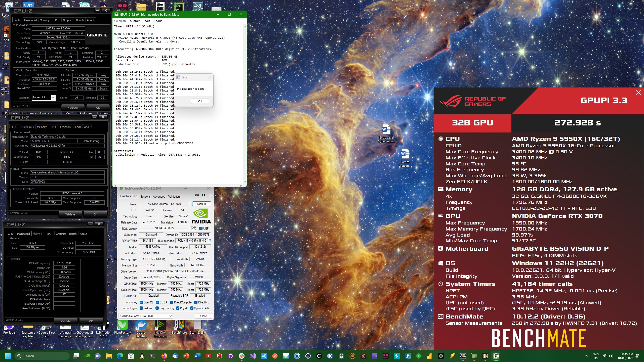644x362 pixels.
Task: Toggle the Vulkan checkbox in GPU-Z
Action: click(141, 308)
